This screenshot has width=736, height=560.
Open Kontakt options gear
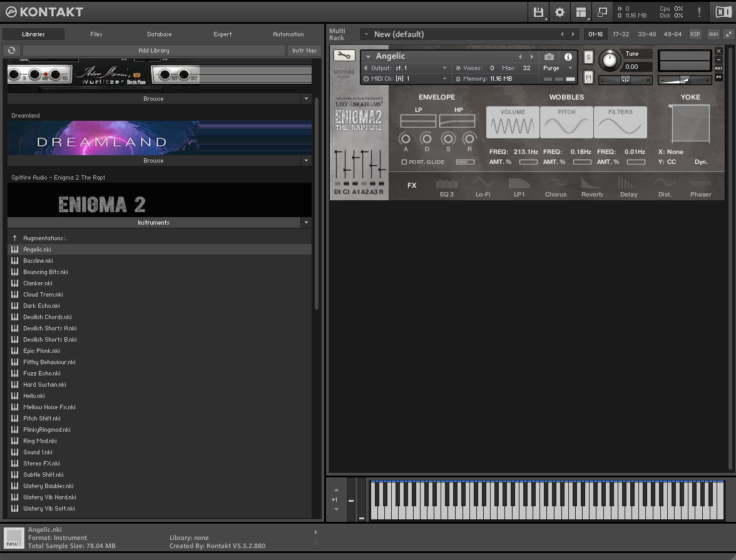coord(560,13)
